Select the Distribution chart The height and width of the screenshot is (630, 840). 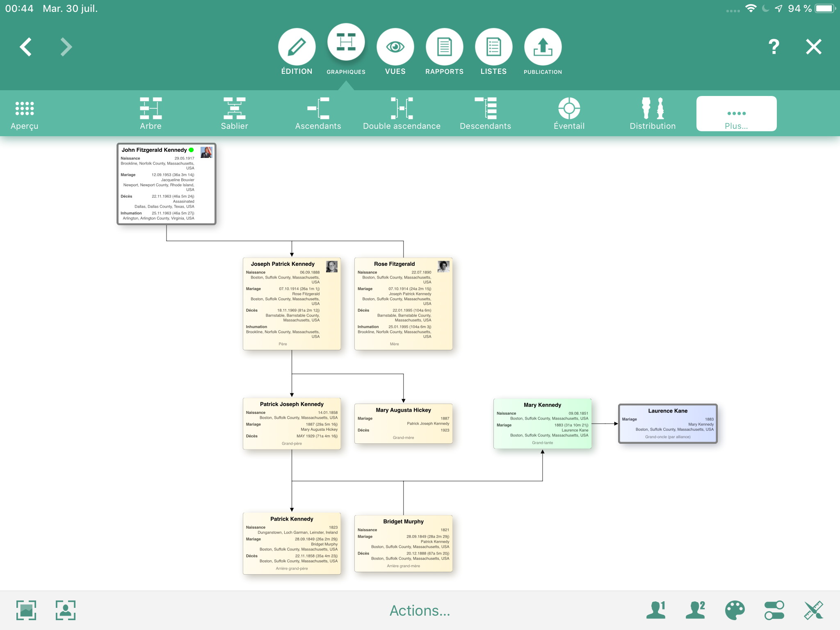click(x=653, y=114)
